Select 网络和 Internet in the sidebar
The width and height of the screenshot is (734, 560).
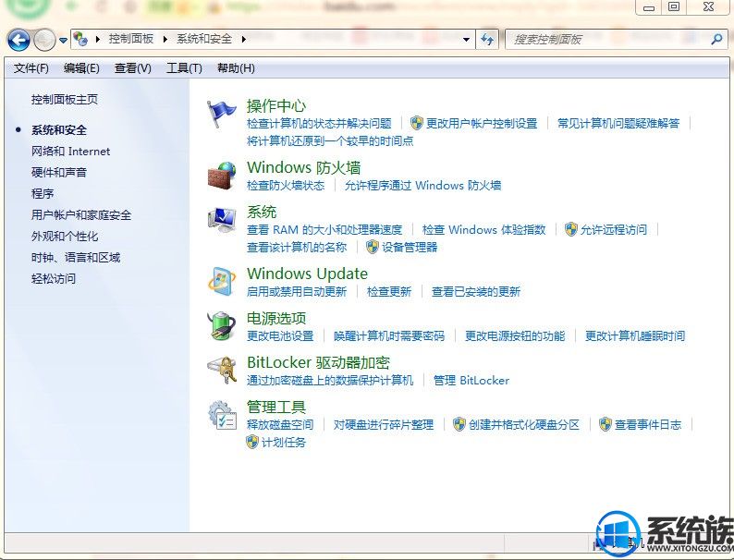pyautogui.click(x=70, y=152)
